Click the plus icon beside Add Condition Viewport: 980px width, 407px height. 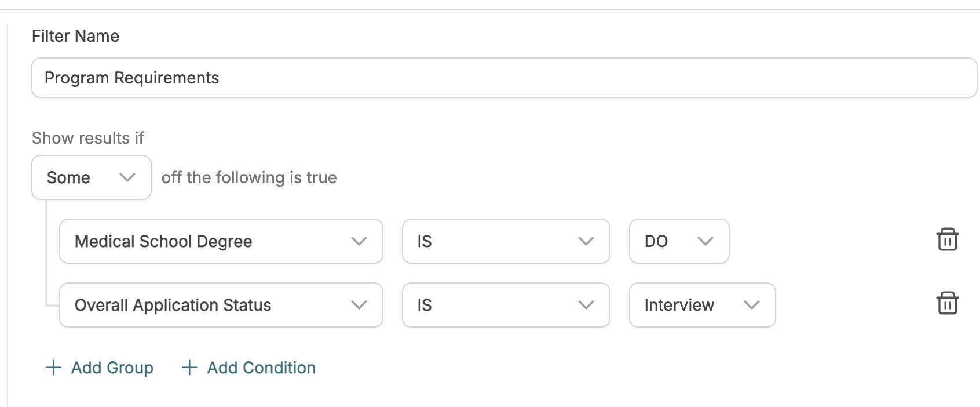(x=189, y=368)
